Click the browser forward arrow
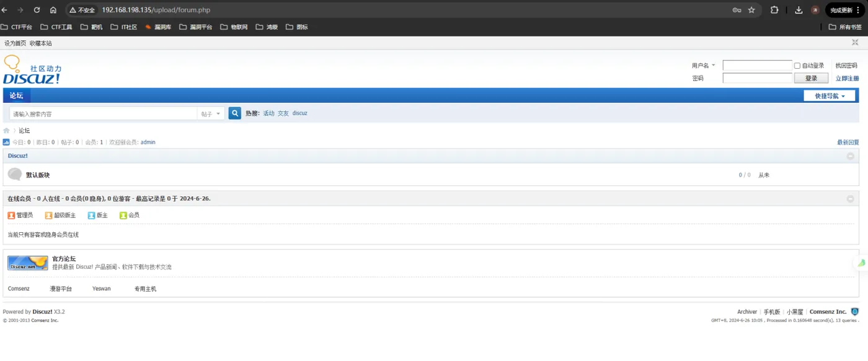Viewport: 868px width, 361px height. (x=20, y=10)
